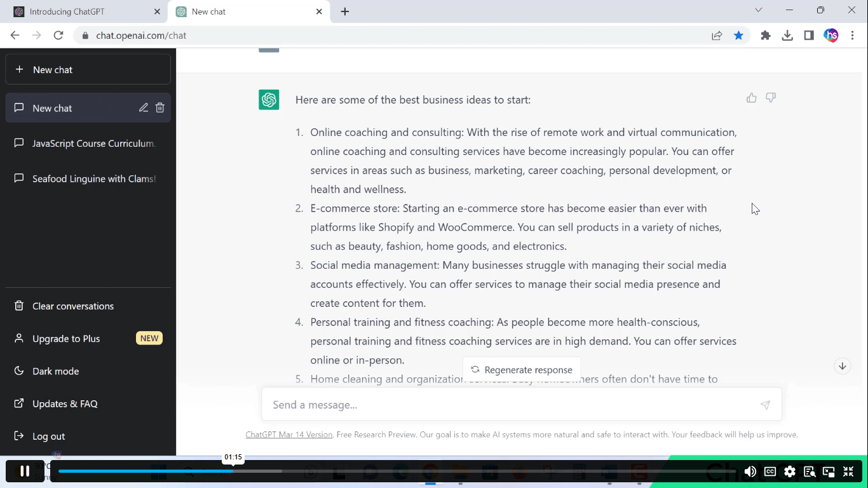Click the thumbs up icon on the response
The height and width of the screenshot is (488, 868).
[x=751, y=98]
